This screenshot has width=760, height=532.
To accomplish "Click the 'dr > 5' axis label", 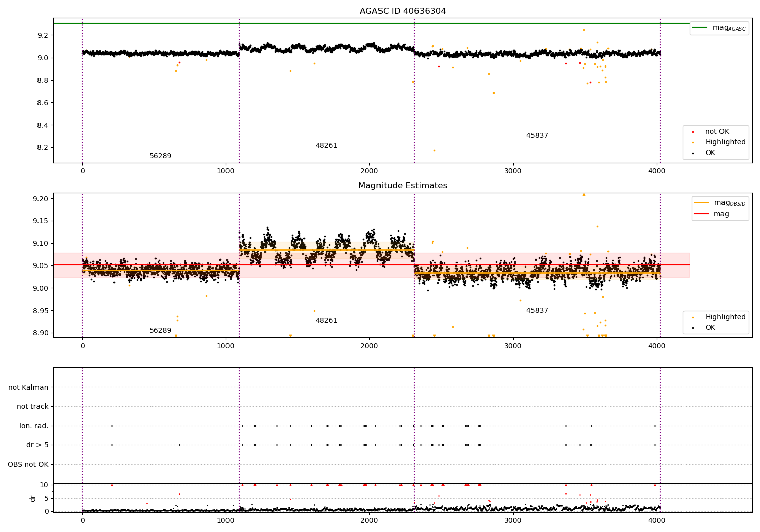I will pos(37,445).
